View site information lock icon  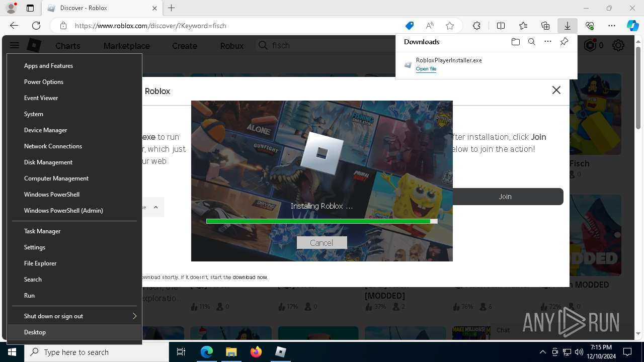pos(63,26)
